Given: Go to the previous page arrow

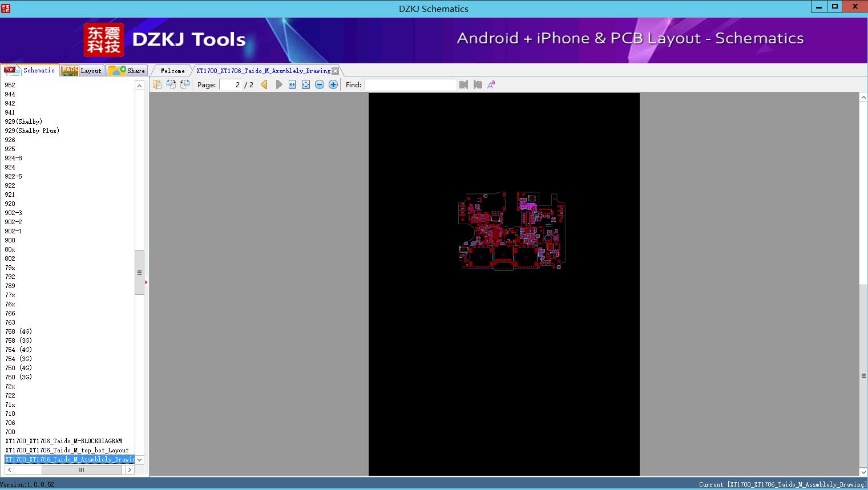Looking at the screenshot, I should point(264,84).
